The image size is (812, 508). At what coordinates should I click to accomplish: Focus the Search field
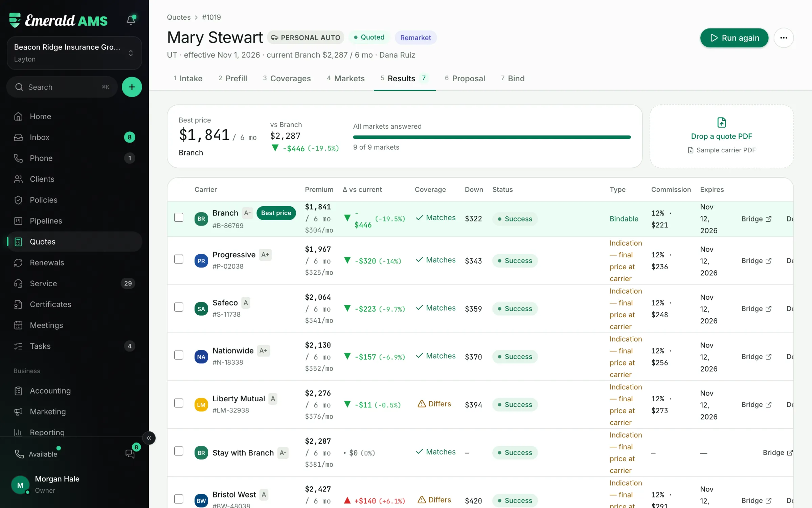tap(62, 87)
